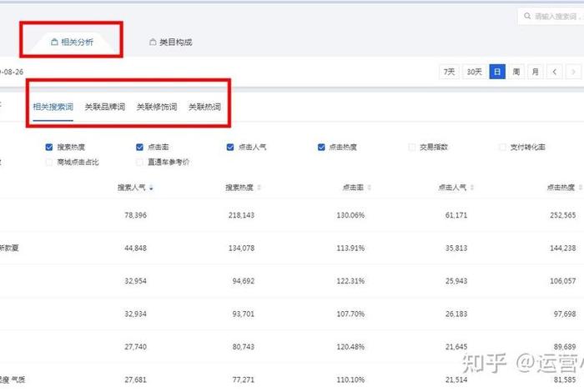Image resolution: width=584 pixels, height=392 pixels.
Task: Click the 35,813 table cell
Action: pyautogui.click(x=456, y=248)
